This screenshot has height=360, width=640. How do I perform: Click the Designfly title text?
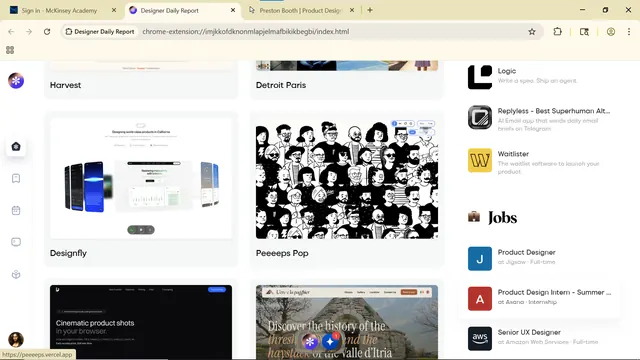[68, 253]
